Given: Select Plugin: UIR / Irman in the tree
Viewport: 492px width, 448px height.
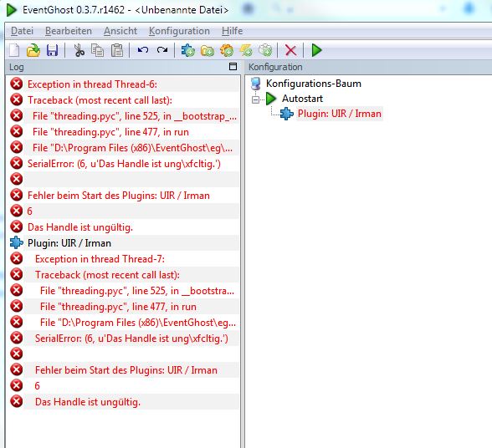Looking at the screenshot, I should tap(340, 114).
